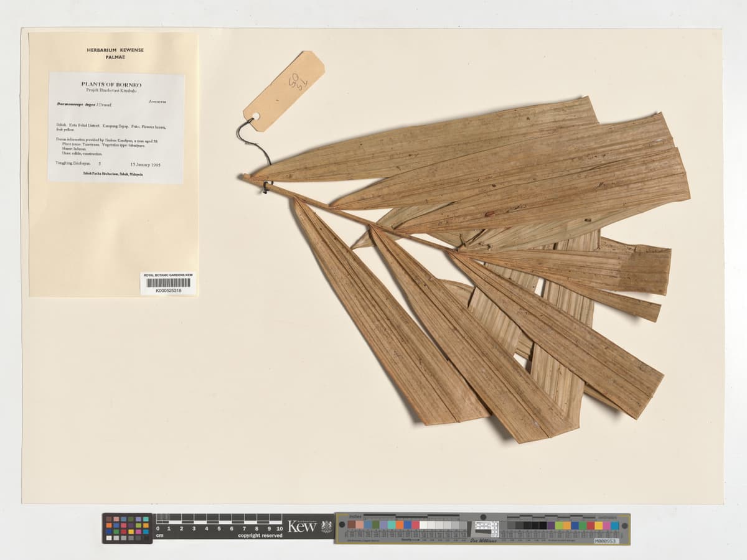Select the 'PLANTS OF BORNEO' label title
Image resolution: width=747 pixels, height=560 pixels.
point(111,84)
